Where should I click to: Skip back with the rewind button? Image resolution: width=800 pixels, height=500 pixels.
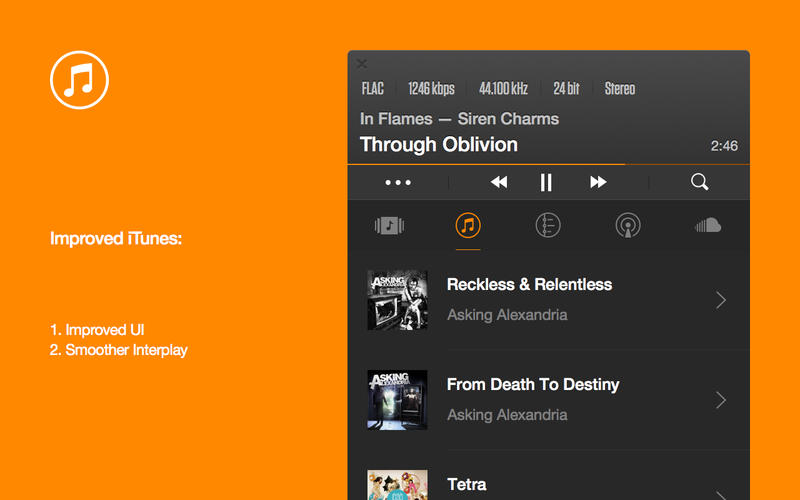coord(499,182)
